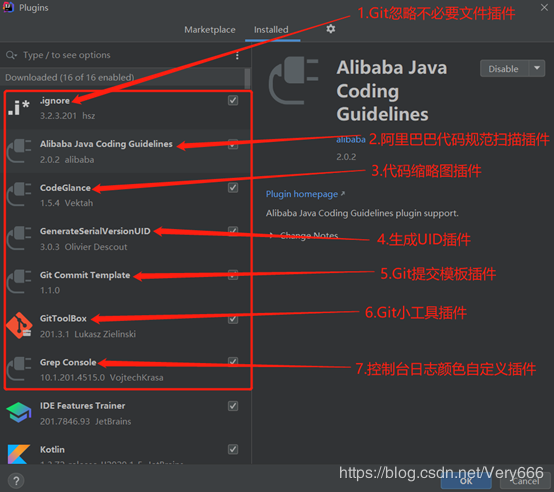Close the Plugins dialog
554x492 pixels.
[544, 7]
